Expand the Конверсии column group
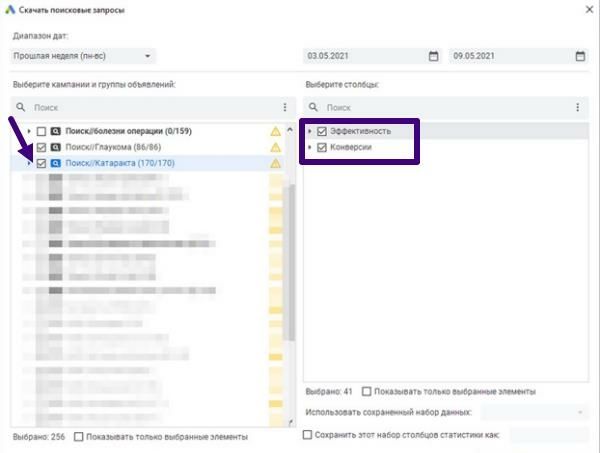The image size is (600, 453). point(310,147)
